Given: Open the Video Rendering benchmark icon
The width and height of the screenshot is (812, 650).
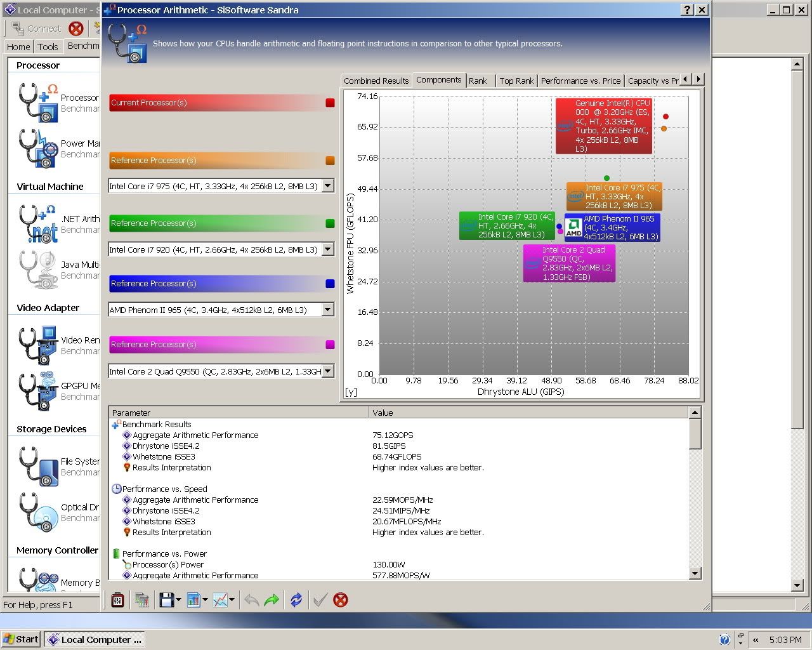Looking at the screenshot, I should tap(39, 345).
